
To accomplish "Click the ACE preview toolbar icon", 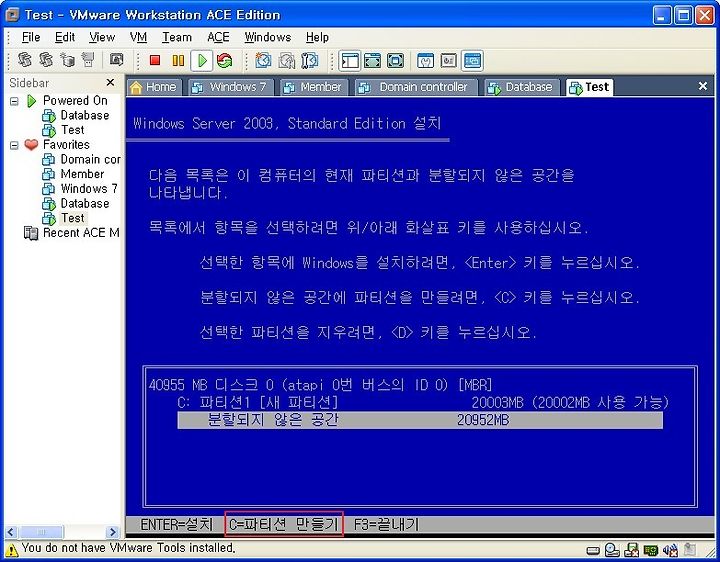I will click(117, 60).
